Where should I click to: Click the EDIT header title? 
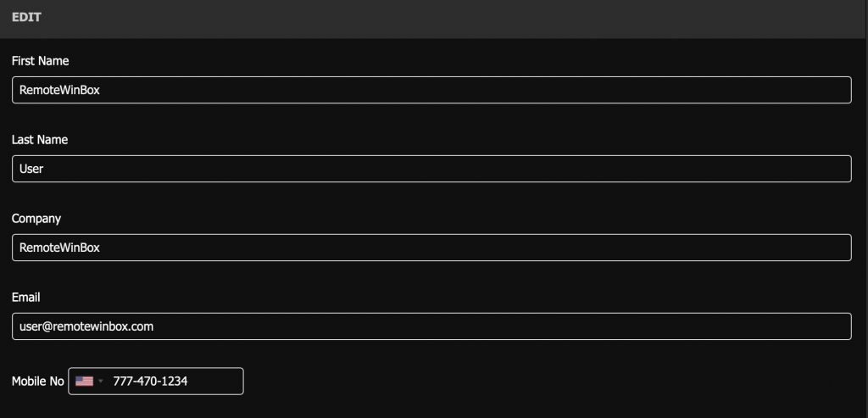(x=27, y=17)
